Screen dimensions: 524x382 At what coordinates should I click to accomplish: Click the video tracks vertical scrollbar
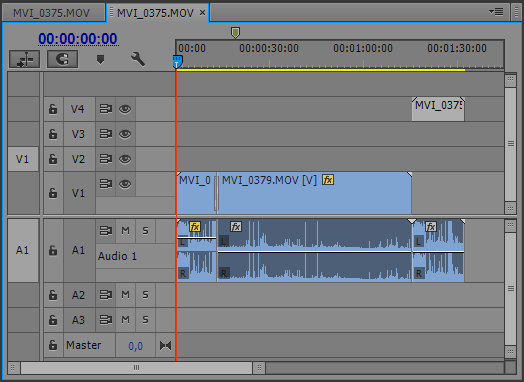510,144
